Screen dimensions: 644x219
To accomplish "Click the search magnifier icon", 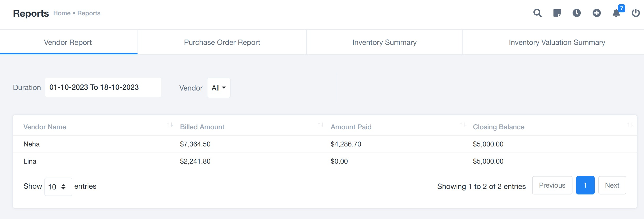I will 537,13.
